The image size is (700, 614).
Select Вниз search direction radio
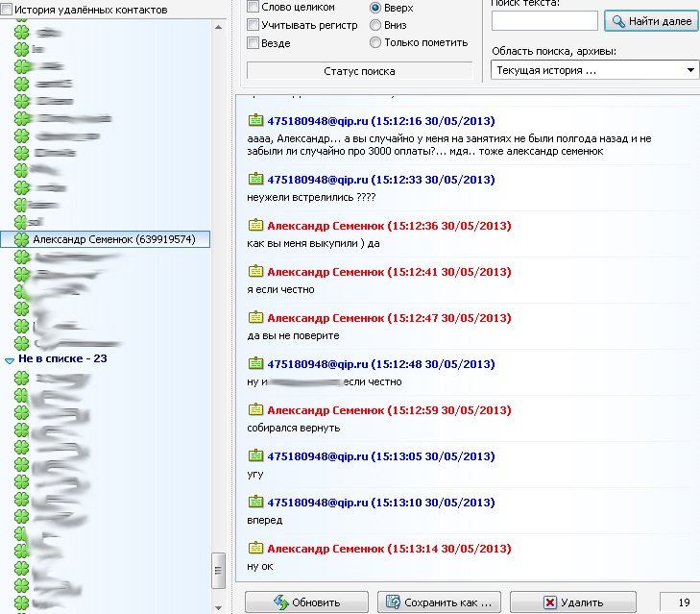pos(375,25)
